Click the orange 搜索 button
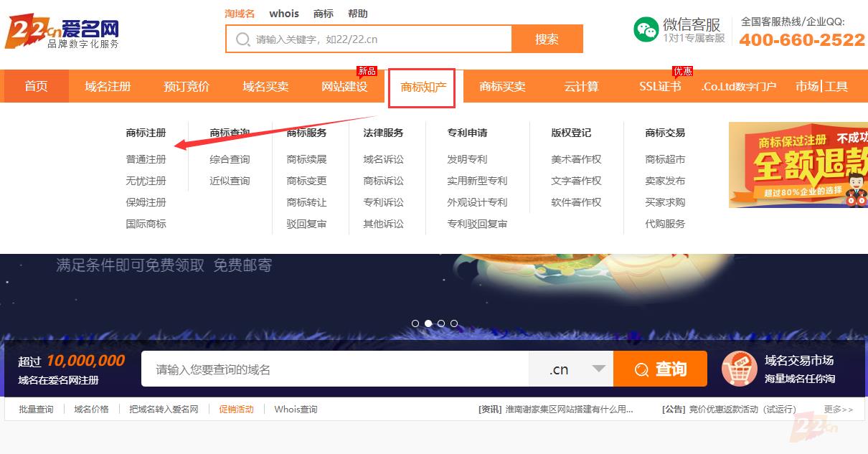This screenshot has width=868, height=454. coord(547,39)
